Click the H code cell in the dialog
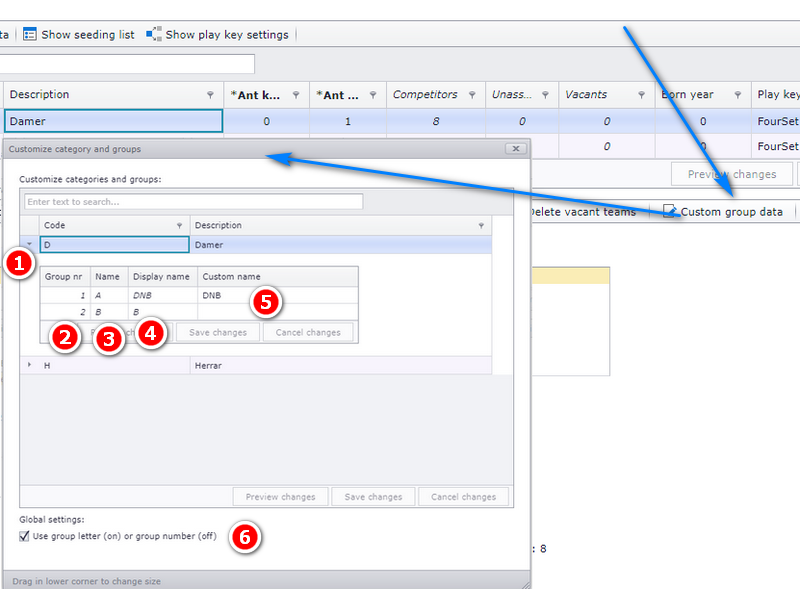800x589 pixels. point(114,365)
